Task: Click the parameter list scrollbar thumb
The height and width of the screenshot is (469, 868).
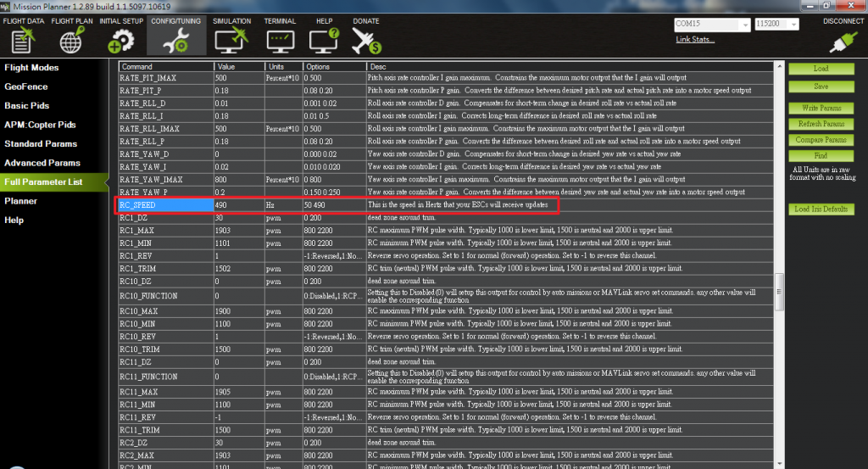Action: tap(779, 292)
